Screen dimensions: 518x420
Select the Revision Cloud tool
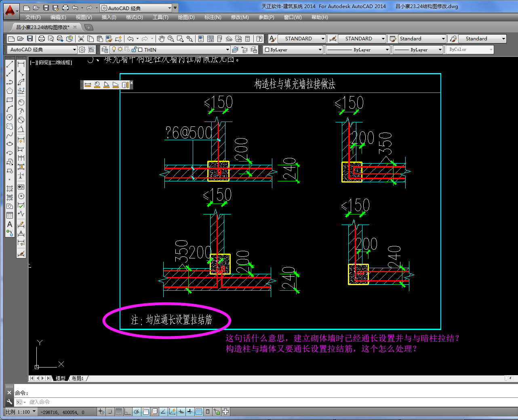click(x=10, y=126)
